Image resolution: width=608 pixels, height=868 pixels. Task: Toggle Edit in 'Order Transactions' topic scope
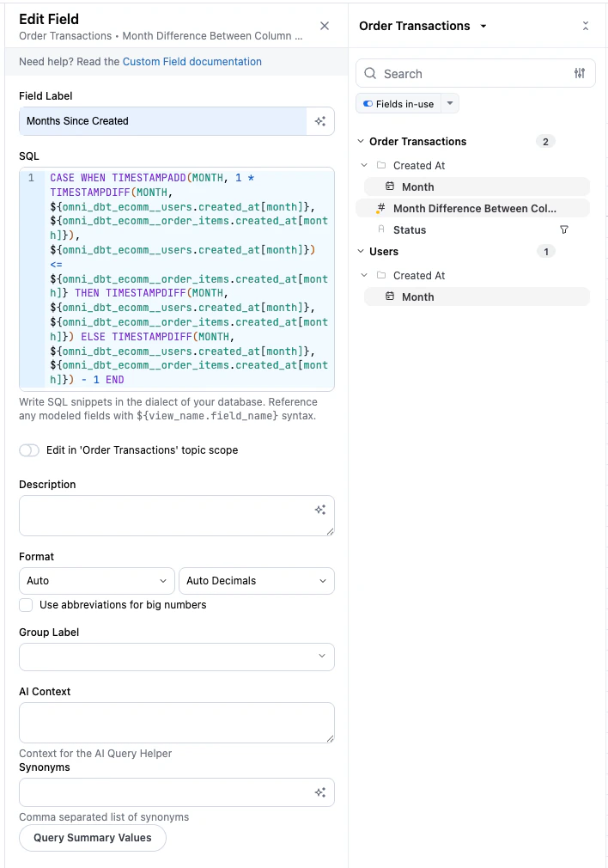point(29,450)
